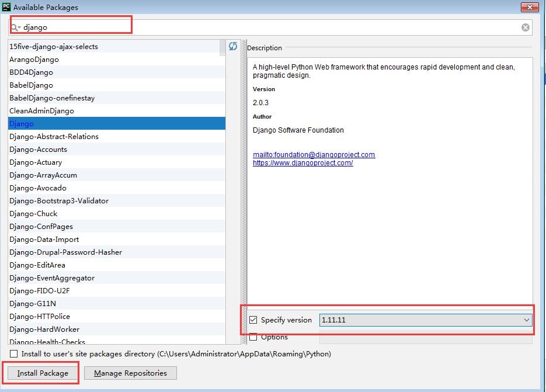
Task: Select the 15five-django-ajax-selects package
Action: [117, 46]
